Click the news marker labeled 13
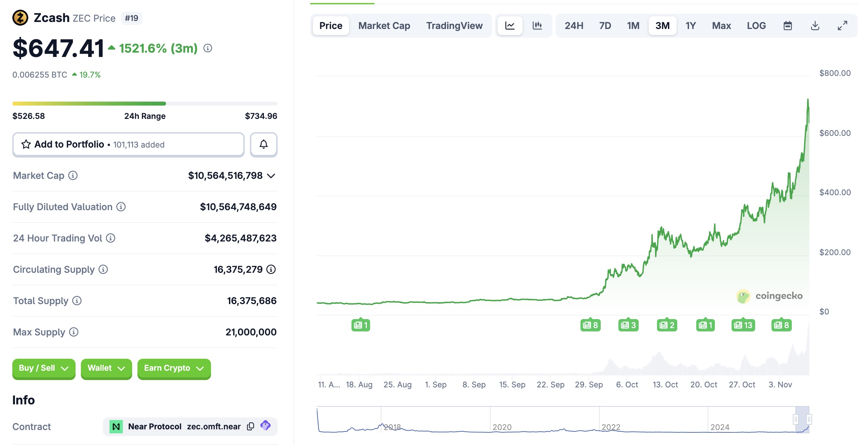This screenshot has height=445, width=868. [x=743, y=325]
